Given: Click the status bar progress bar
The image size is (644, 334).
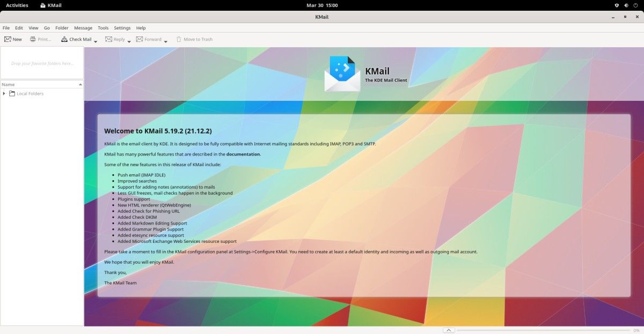Looking at the screenshot, I should point(543,330).
